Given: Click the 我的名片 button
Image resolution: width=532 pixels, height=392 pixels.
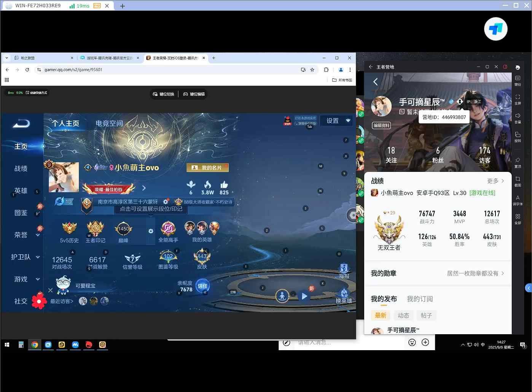Looking at the screenshot, I should (x=207, y=168).
